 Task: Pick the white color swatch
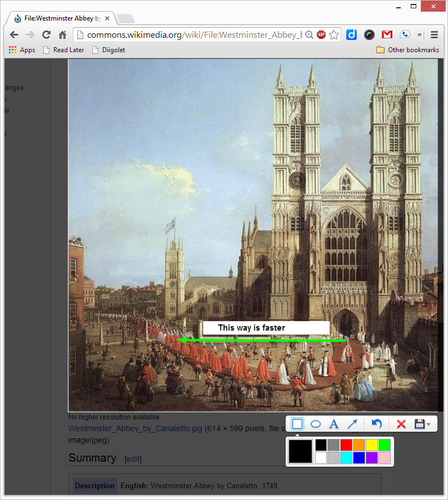point(321,458)
